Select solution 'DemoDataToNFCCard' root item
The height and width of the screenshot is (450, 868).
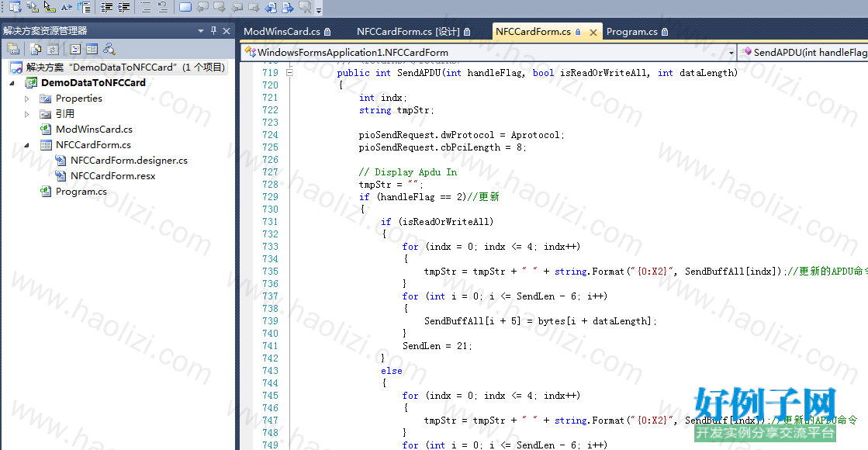pos(119,67)
